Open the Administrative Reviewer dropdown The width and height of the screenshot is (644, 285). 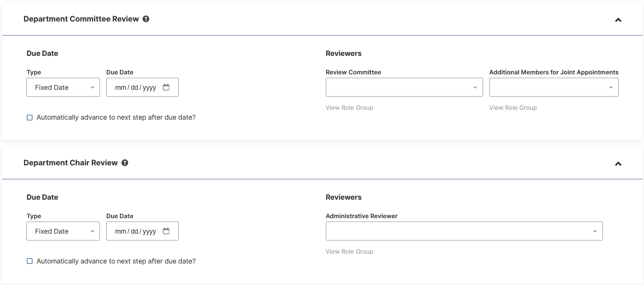(x=464, y=231)
